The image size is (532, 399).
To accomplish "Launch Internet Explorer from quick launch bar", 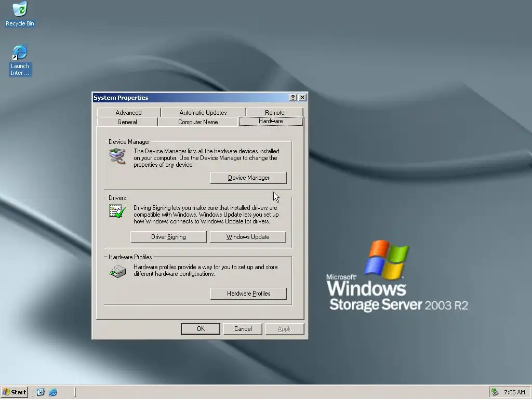I will tap(54, 392).
